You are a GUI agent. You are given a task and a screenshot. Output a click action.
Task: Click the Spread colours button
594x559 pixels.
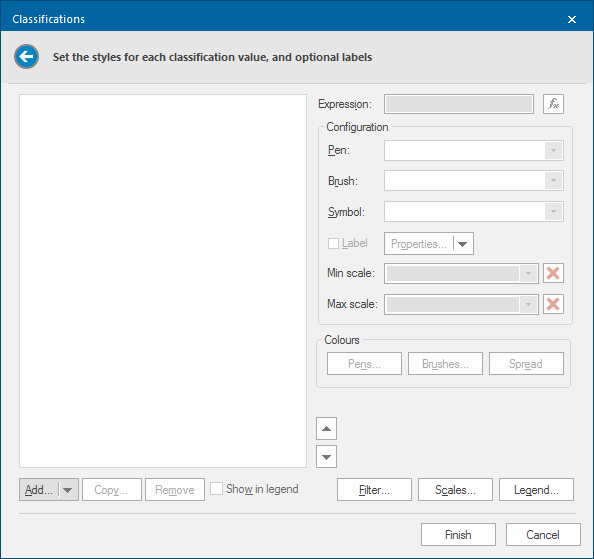(x=526, y=364)
